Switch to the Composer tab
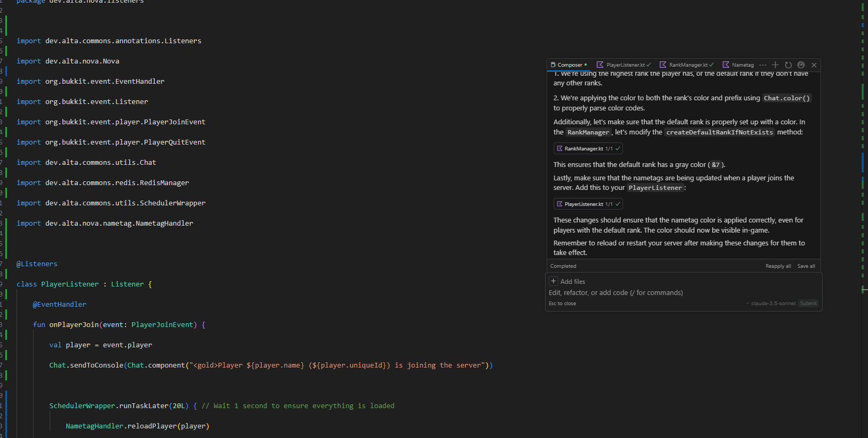 [569, 65]
